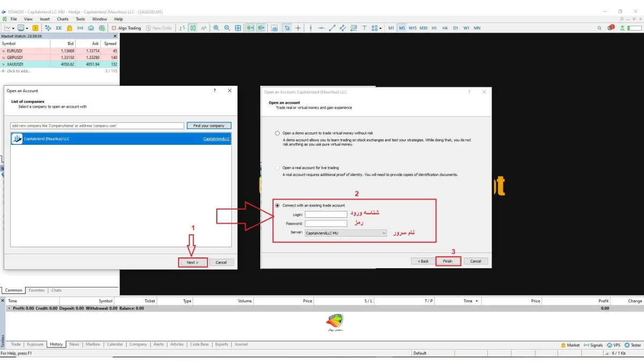Click the Find your company button
This screenshot has width=644, height=362.
click(209, 125)
